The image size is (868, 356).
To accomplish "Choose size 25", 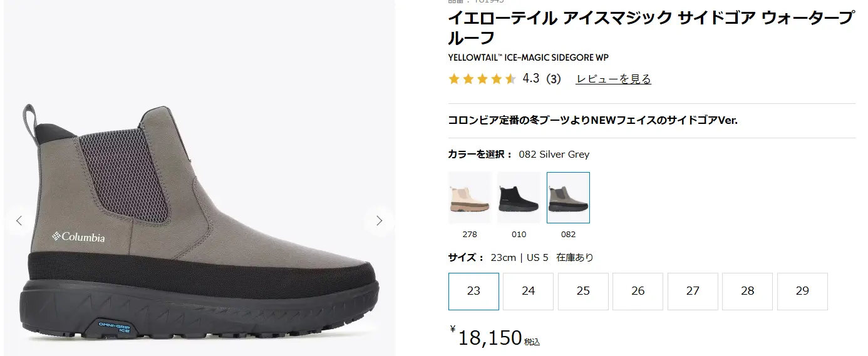I will click(x=583, y=291).
